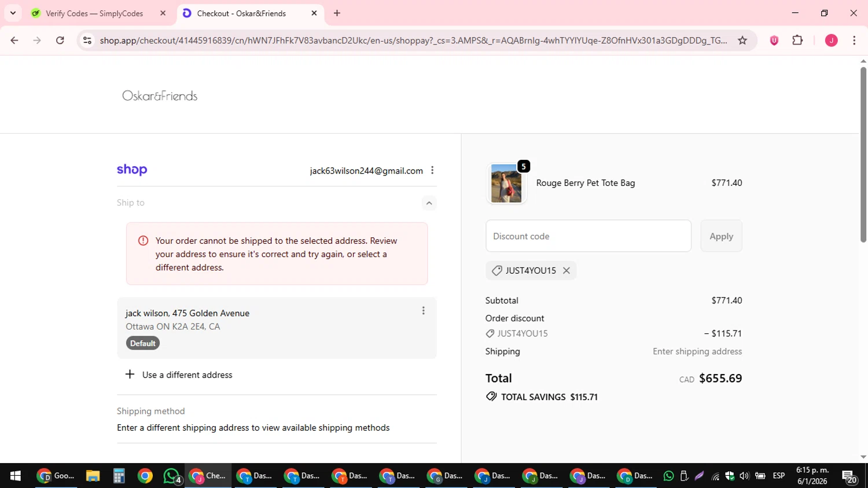Open a new browser tab

[337, 13]
